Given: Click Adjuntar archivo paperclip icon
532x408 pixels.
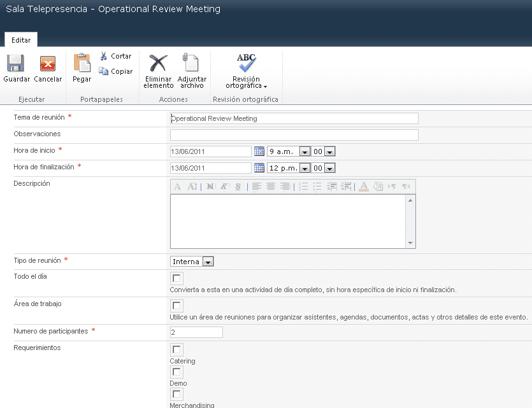Looking at the screenshot, I should (x=191, y=62).
